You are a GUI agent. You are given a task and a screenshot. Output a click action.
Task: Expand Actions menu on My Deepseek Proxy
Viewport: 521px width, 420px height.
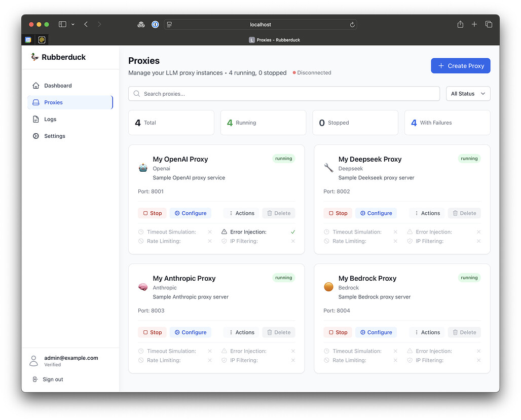427,213
